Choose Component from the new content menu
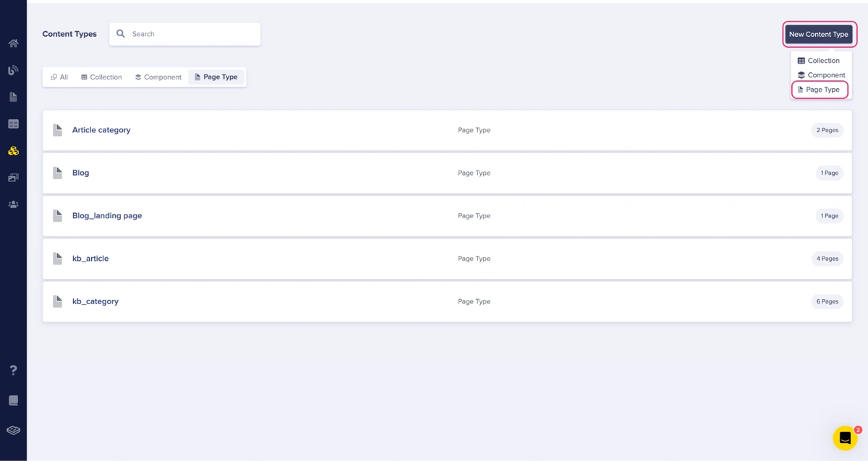This screenshot has width=868, height=461. [x=821, y=75]
